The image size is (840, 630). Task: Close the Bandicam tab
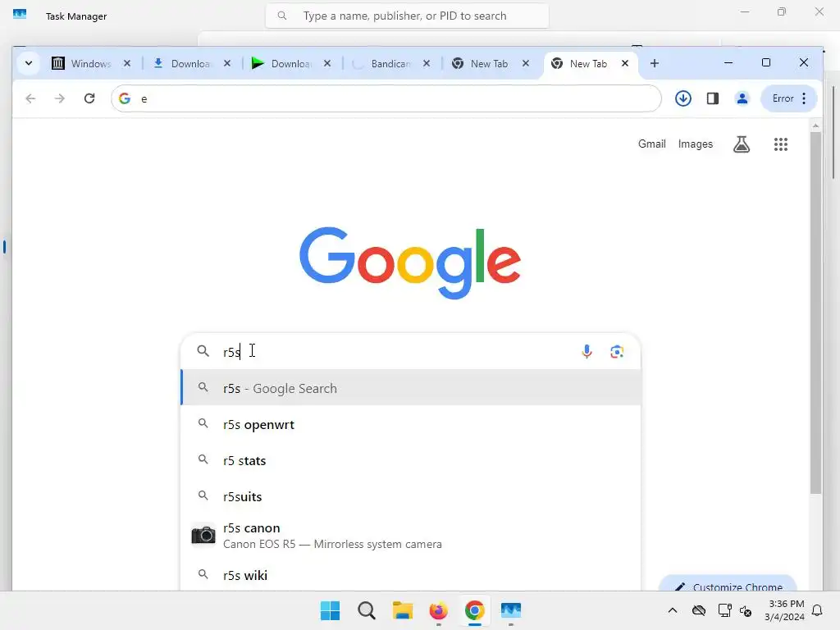(x=427, y=63)
